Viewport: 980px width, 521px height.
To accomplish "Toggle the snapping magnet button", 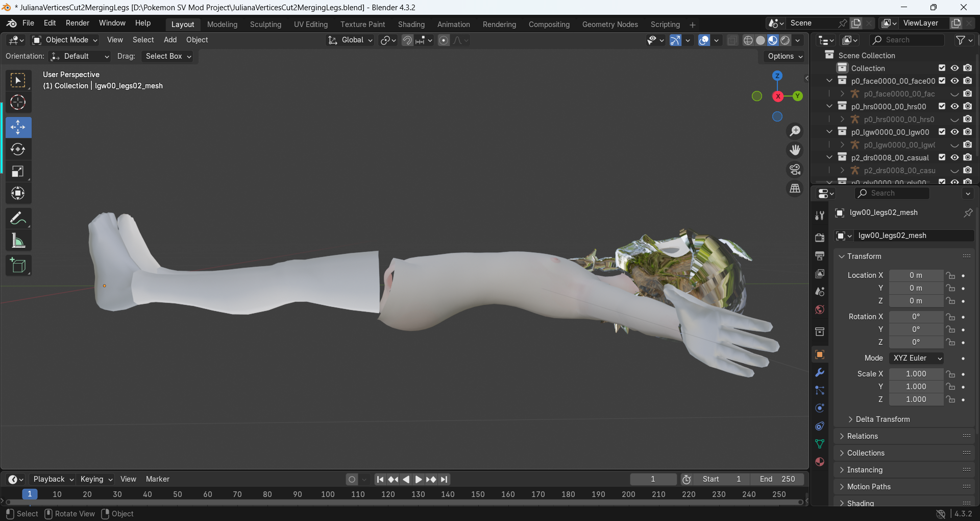I will click(x=407, y=40).
